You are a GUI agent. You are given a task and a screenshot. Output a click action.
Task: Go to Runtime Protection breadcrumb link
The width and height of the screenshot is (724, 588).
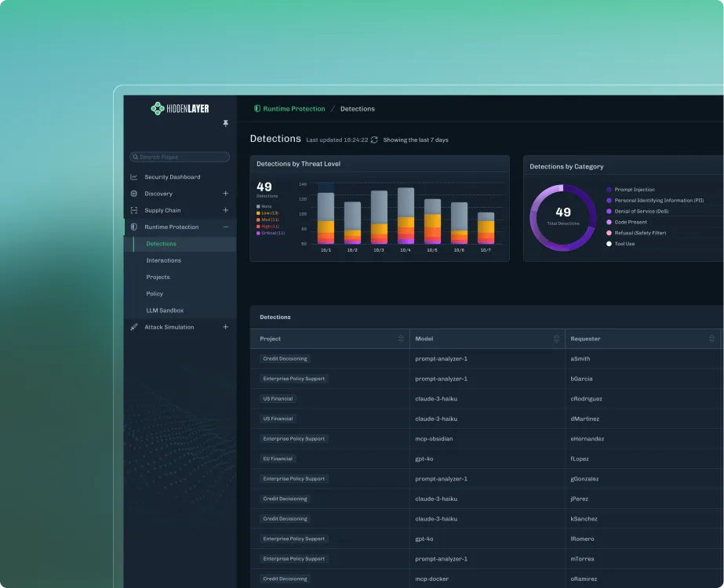tap(293, 108)
